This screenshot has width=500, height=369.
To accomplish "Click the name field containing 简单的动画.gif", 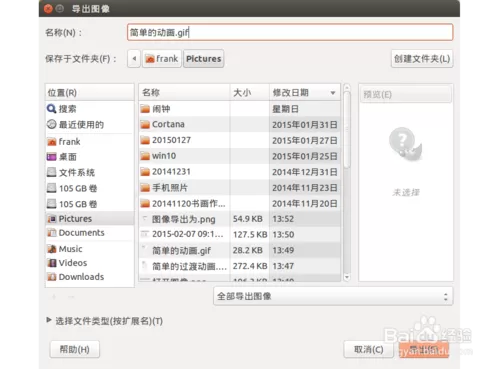I will point(290,32).
